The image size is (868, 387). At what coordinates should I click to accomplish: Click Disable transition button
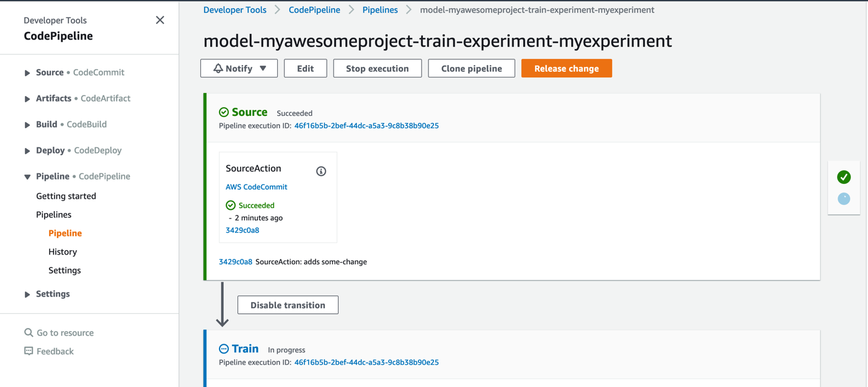click(x=288, y=305)
